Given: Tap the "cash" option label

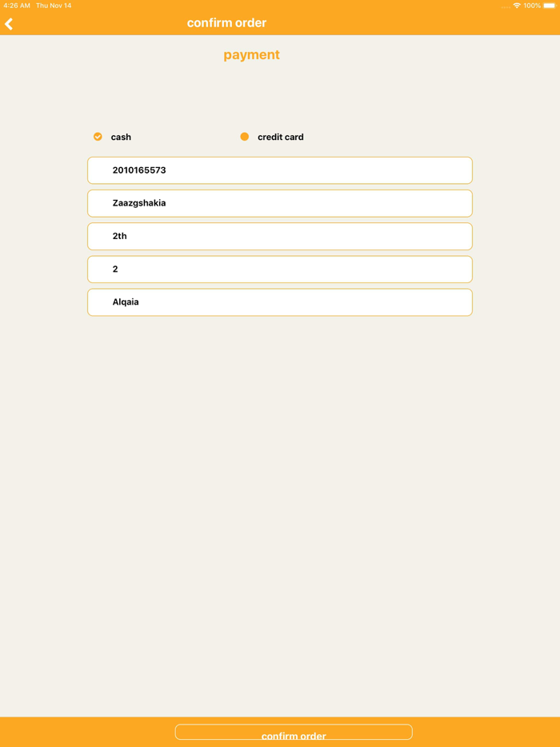Looking at the screenshot, I should coord(121,138).
